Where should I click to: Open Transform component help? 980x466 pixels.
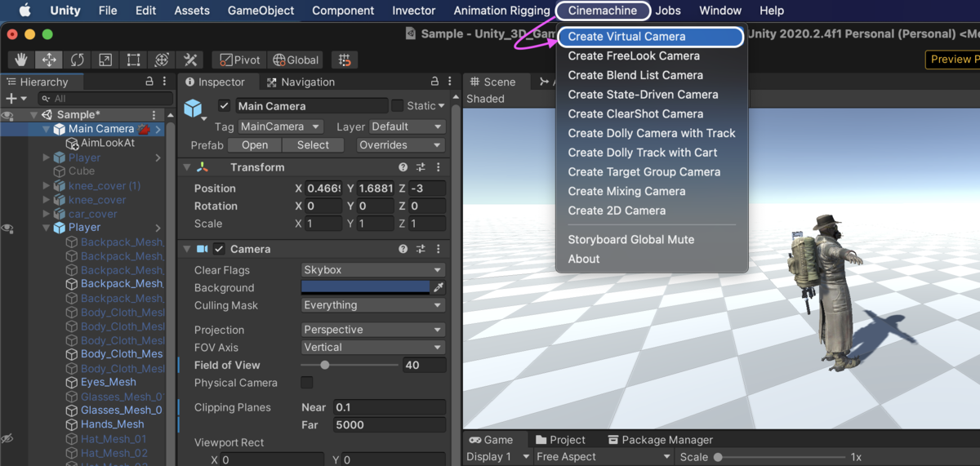click(x=403, y=166)
